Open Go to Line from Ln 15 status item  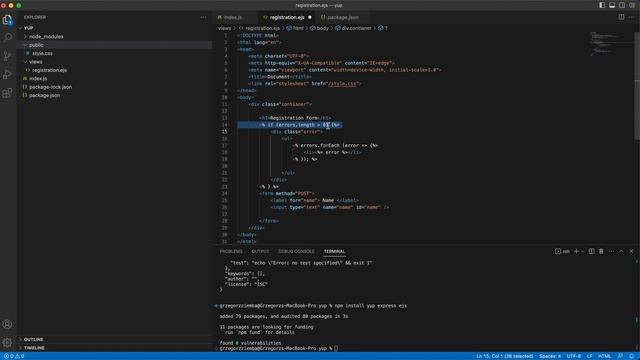point(504,356)
